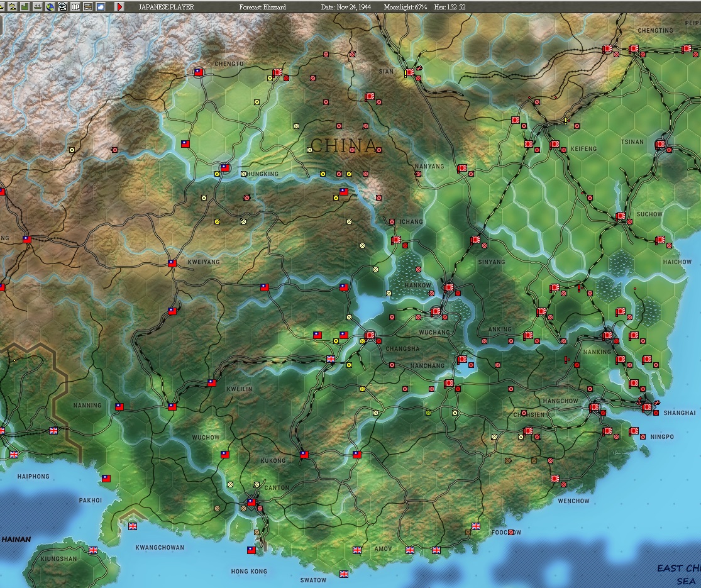The width and height of the screenshot is (701, 588).
Task: Click the aircraft icon beside Shanghai
Action: 657,402
